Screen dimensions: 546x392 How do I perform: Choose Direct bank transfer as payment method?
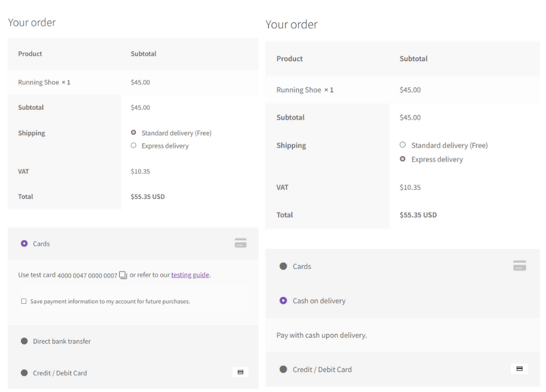pos(24,341)
